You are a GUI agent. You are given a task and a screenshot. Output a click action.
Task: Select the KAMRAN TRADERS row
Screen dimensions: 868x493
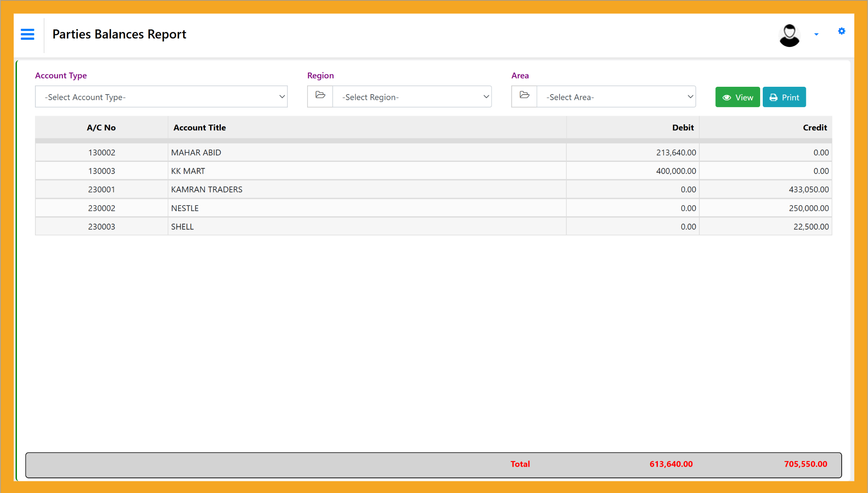point(207,190)
